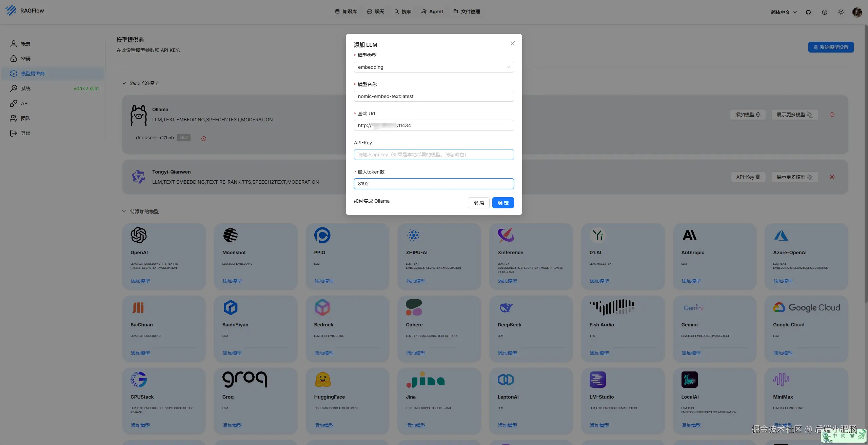This screenshot has width=868, height=445.
Task: Delete the Ollama provider with red icon
Action: 832,115
